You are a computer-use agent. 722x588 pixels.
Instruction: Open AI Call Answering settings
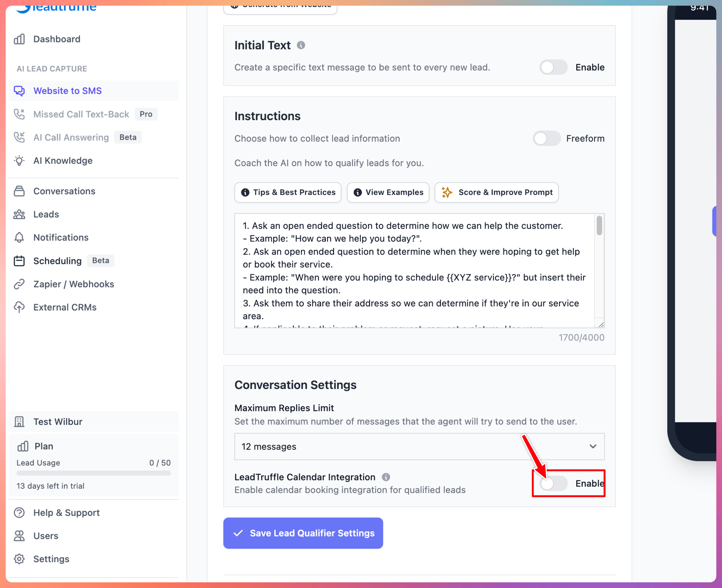71,137
